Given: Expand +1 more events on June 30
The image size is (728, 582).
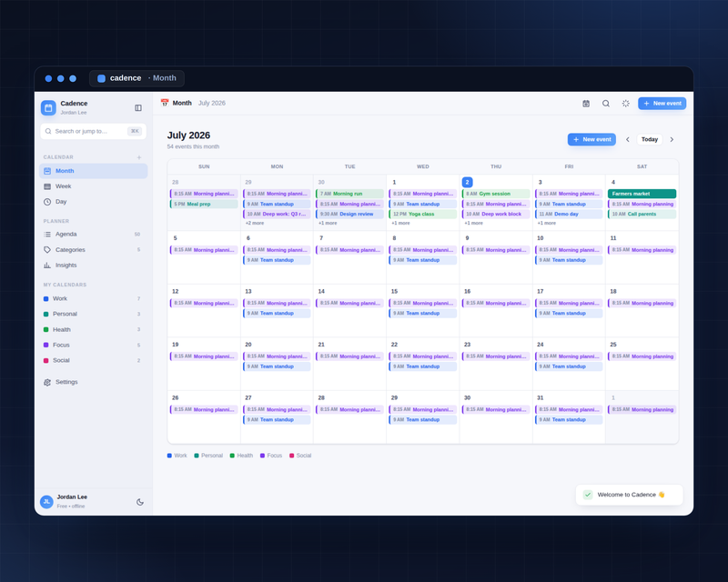Looking at the screenshot, I should (x=328, y=223).
